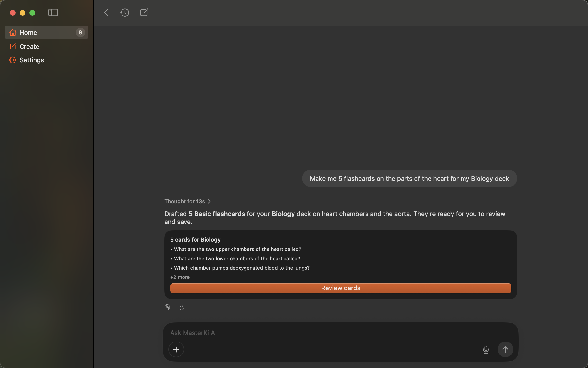The width and height of the screenshot is (588, 368).
Task: Toggle the sidebar panel icon
Action: [53, 13]
